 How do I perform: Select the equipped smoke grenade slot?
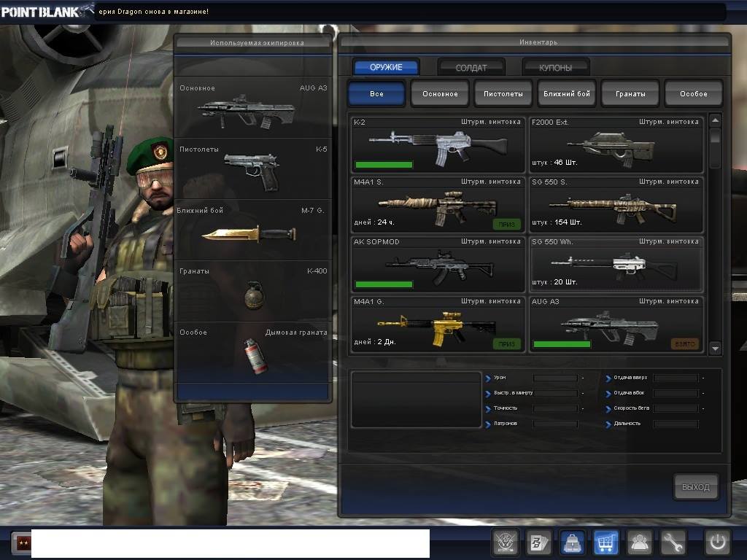click(x=253, y=351)
